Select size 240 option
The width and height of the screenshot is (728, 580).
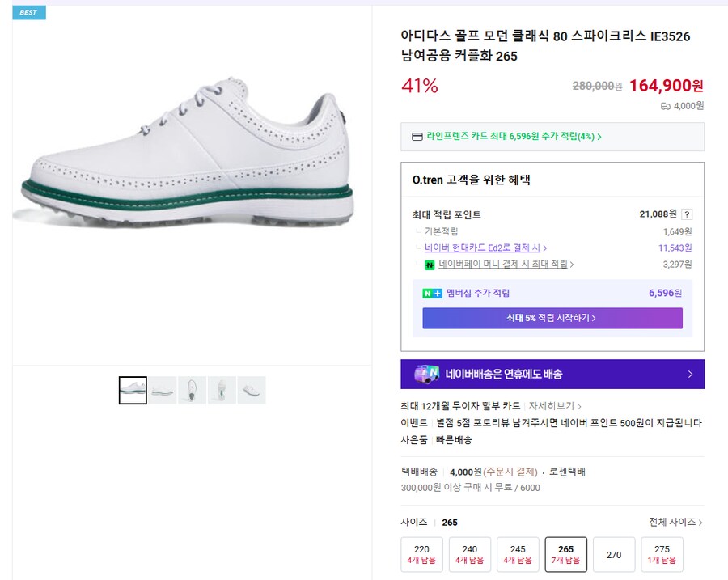click(x=469, y=554)
